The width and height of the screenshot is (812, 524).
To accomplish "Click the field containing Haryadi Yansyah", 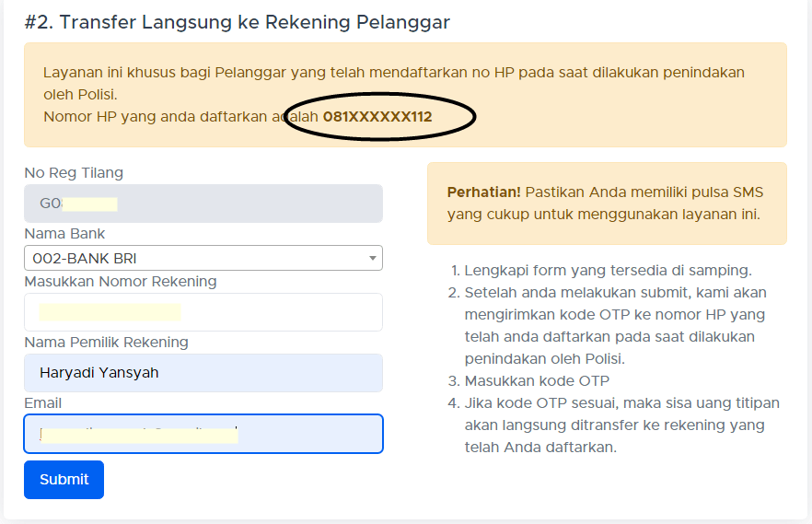I will 203,373.
